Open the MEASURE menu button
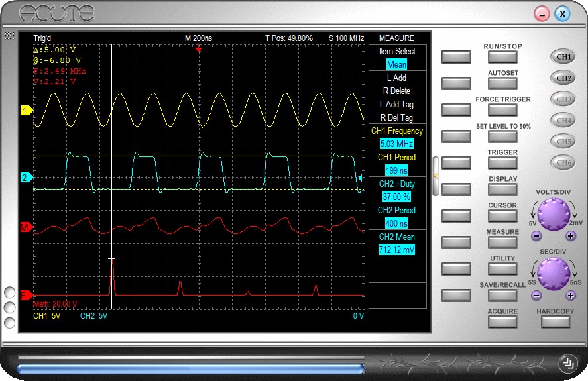Image resolution: width=588 pixels, height=381 pixels. coord(502,243)
